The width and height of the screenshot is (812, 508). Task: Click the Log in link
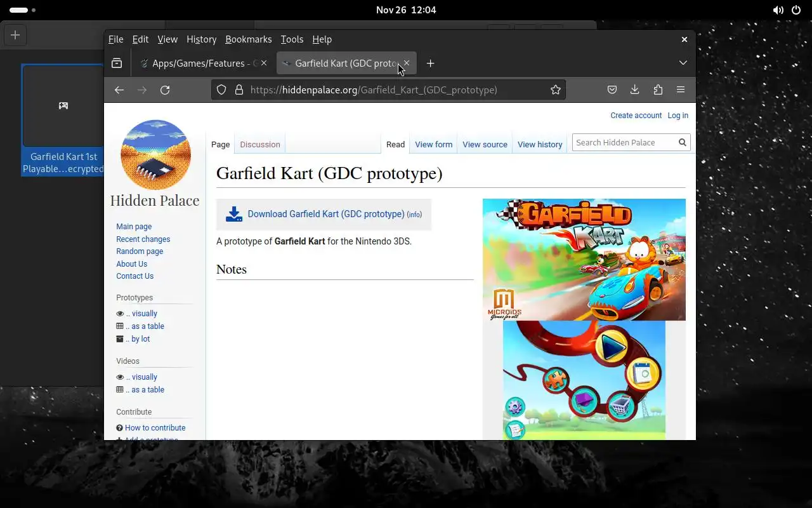point(678,116)
